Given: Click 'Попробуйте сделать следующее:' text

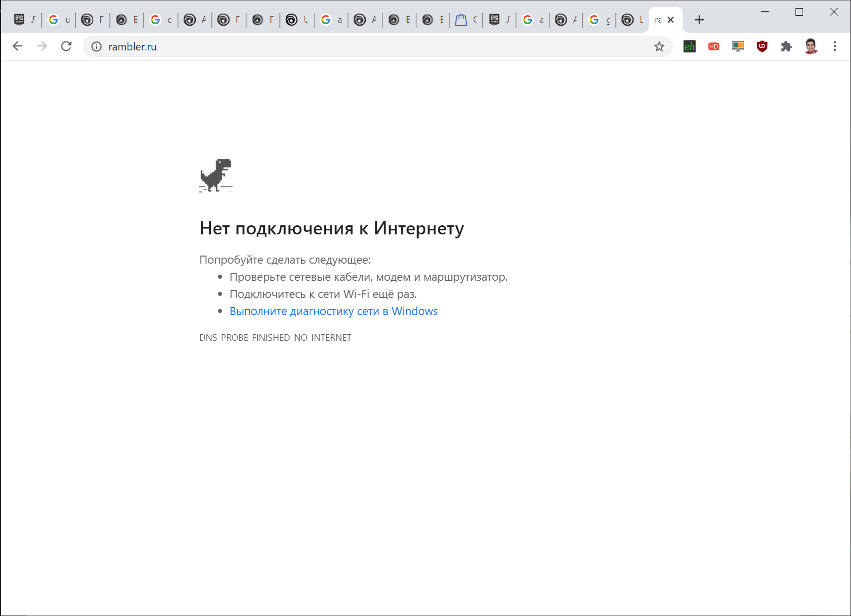Looking at the screenshot, I should 285,260.
